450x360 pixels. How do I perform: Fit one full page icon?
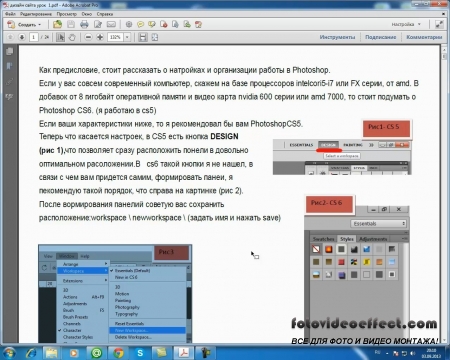(x=154, y=37)
